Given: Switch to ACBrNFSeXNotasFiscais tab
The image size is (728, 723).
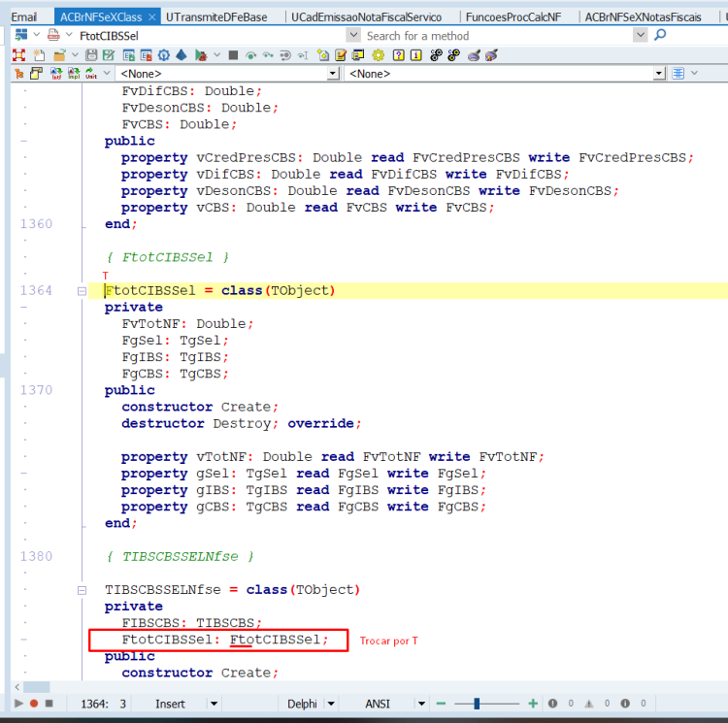Looking at the screenshot, I should pyautogui.click(x=643, y=17).
